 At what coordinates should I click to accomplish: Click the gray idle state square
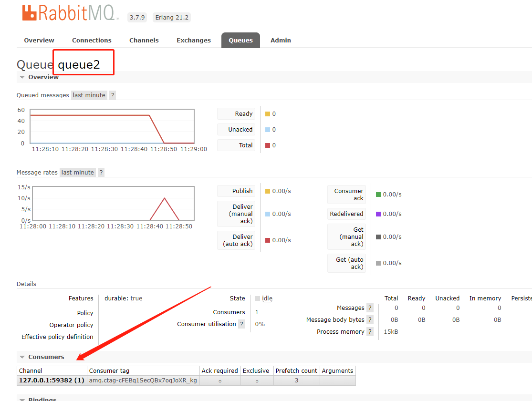(x=258, y=298)
